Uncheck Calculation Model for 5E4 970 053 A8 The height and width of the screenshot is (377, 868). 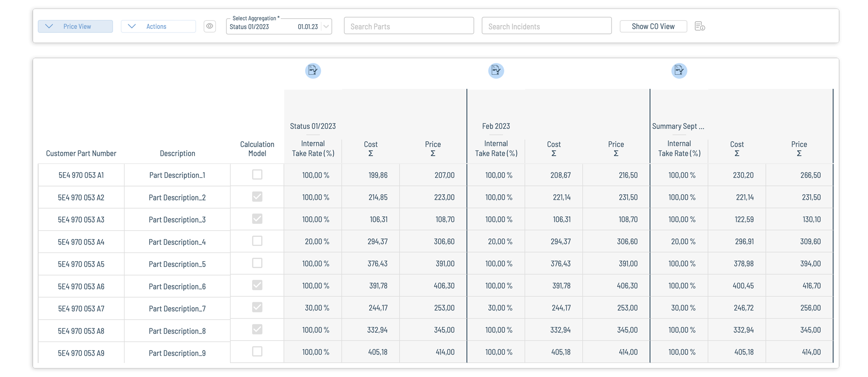click(x=257, y=329)
